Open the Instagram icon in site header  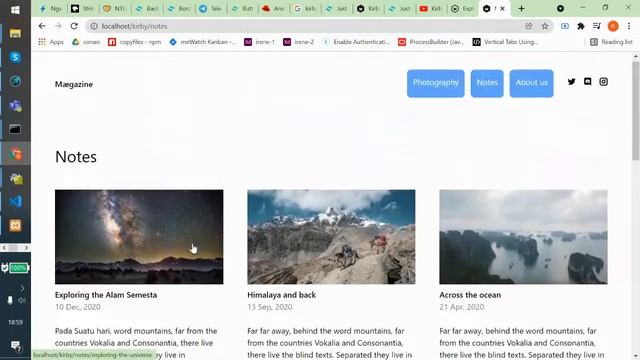(603, 82)
